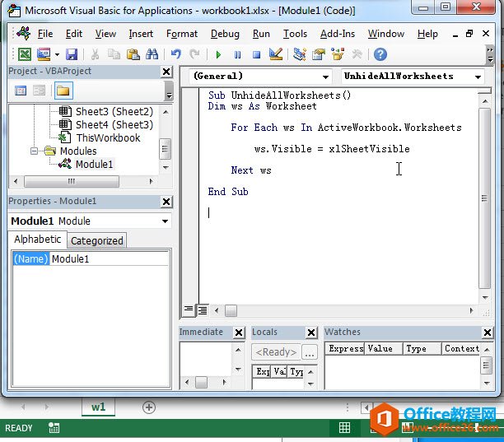Click the code window vertical scrollbar
504x442 pixels.
coord(485,198)
